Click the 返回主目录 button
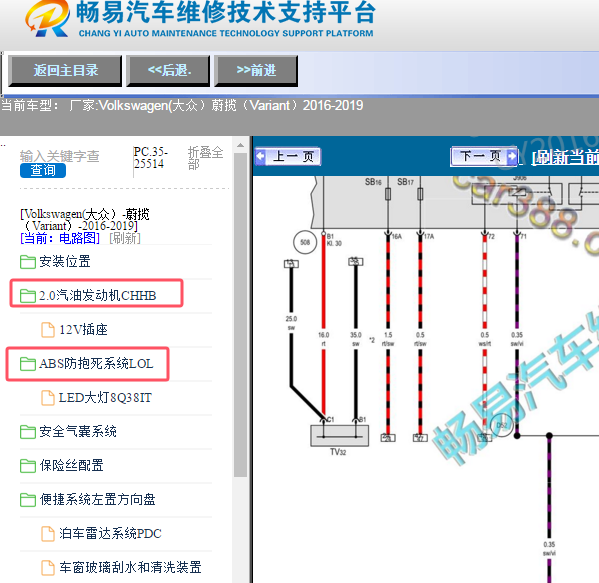Image resolution: width=599 pixels, height=583 pixels. 65,70
